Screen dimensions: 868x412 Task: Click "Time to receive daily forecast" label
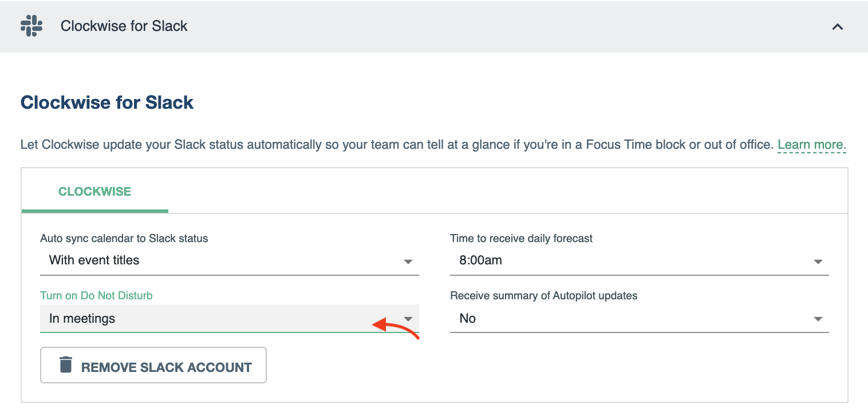pyautogui.click(x=521, y=239)
